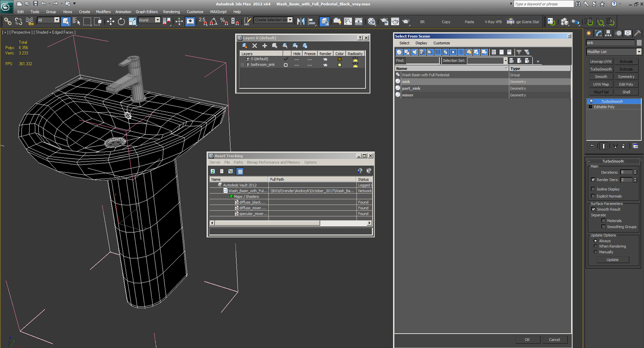Select the Always update option
Viewport: 644px width, 348px height.
click(x=595, y=241)
